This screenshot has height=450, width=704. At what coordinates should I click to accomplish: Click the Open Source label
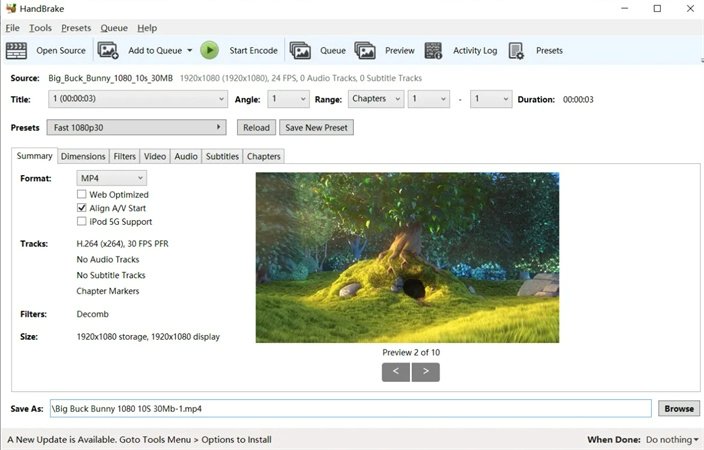pos(61,51)
